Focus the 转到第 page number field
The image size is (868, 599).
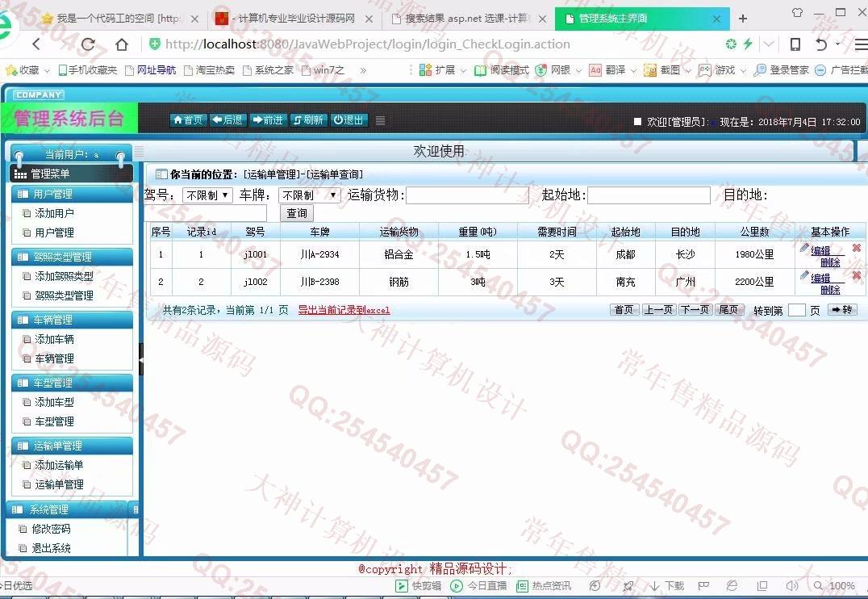click(796, 310)
